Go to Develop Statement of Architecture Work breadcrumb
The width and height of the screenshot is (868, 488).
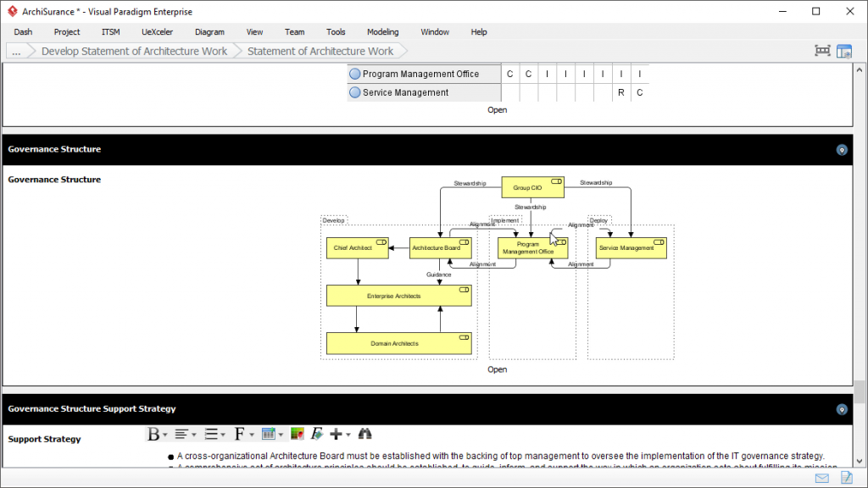pos(134,51)
